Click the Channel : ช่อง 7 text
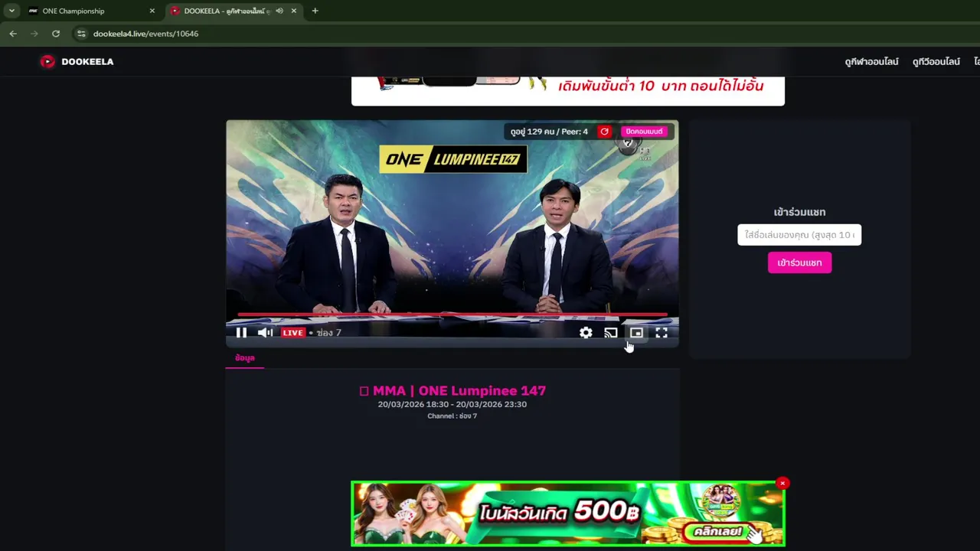 pos(452,416)
